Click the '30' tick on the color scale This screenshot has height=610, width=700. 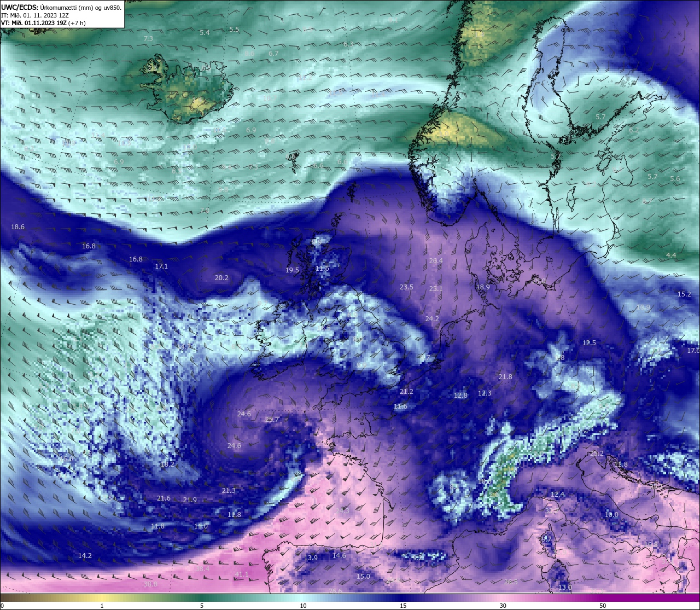(x=503, y=606)
